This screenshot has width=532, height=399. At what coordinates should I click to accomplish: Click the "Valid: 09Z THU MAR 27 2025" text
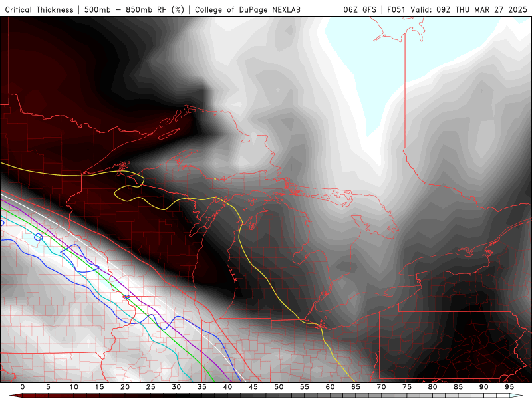[469, 9]
